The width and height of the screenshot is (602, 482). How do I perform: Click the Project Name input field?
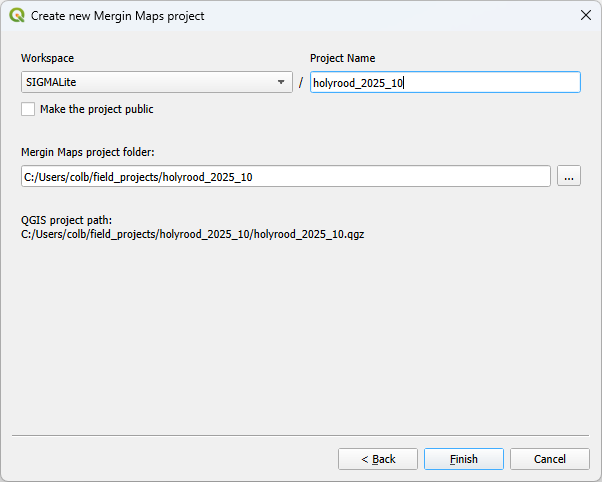445,82
